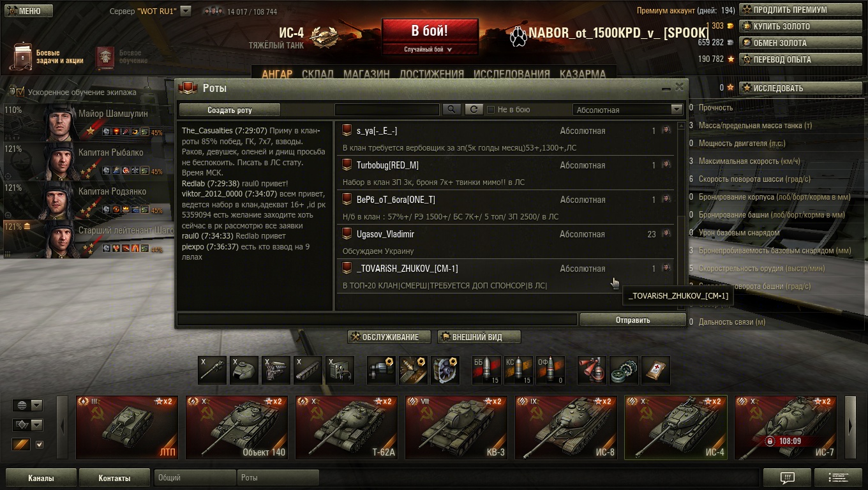The width and height of the screenshot is (868, 490).
Task: Select the first aid kit consumable slot
Action: (655, 370)
